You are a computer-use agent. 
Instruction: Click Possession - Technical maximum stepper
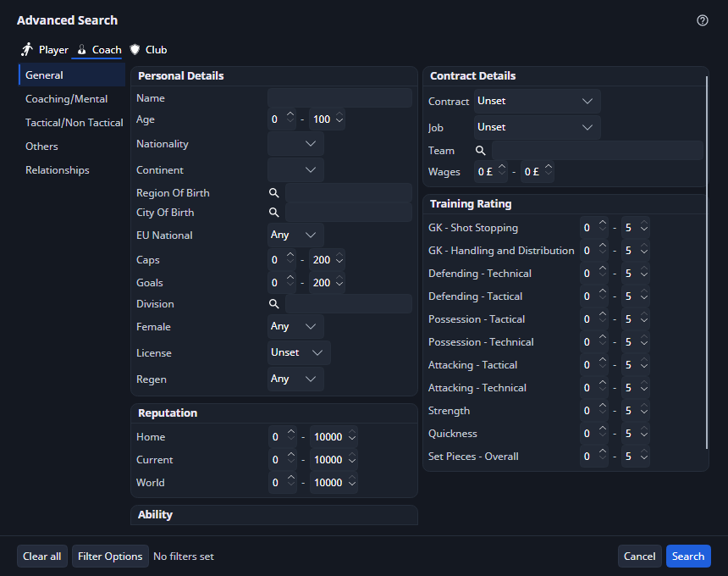click(x=636, y=342)
